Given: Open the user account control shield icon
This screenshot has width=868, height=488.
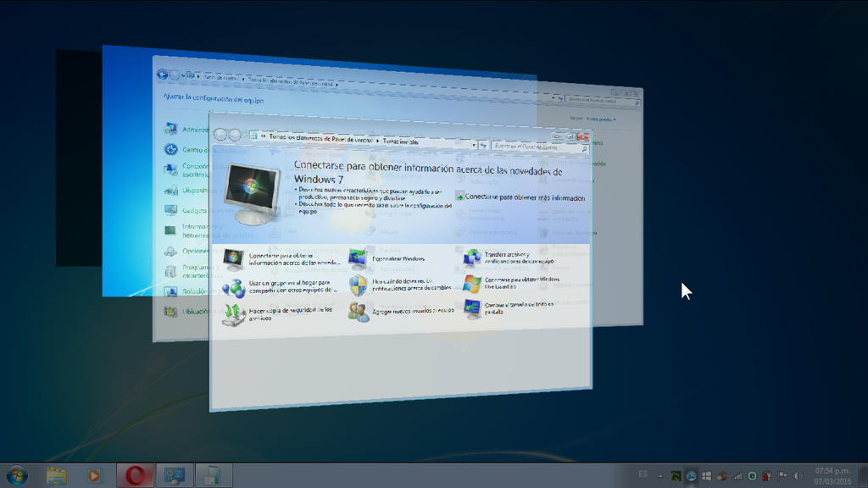Looking at the screenshot, I should (x=359, y=285).
